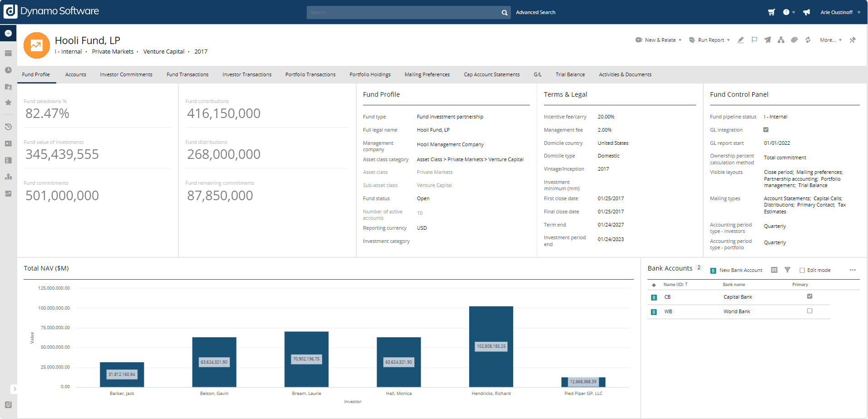This screenshot has height=419, width=868.
Task: Switch to the Investor Commitments tab
Action: [126, 74]
